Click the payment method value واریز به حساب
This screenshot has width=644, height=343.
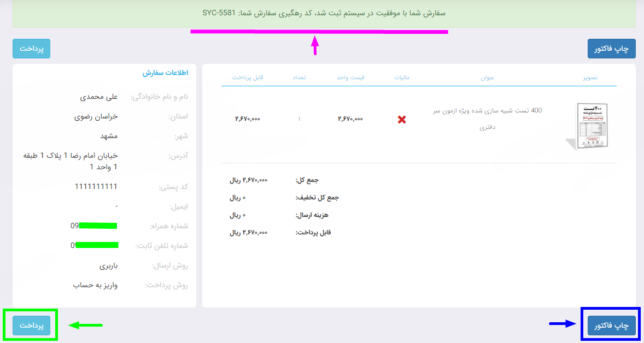(x=96, y=285)
